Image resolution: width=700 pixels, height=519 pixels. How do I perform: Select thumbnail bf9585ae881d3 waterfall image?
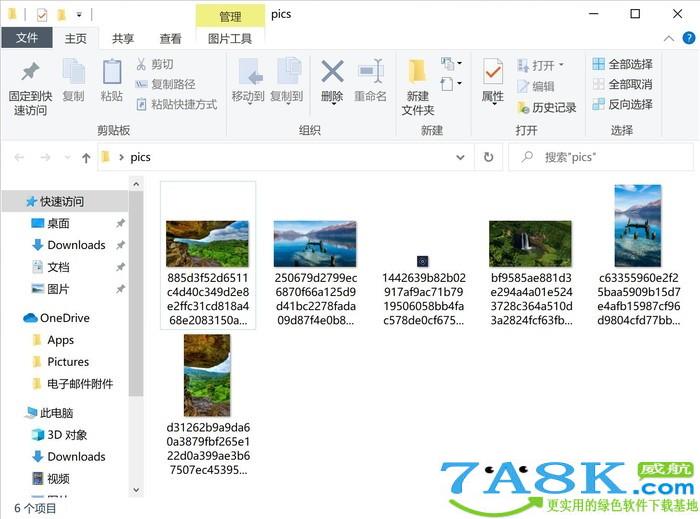point(530,244)
